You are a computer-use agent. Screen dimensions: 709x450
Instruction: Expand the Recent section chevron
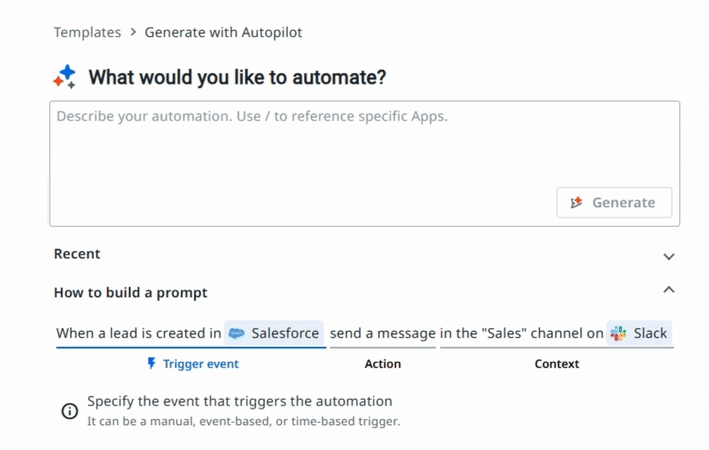669,256
